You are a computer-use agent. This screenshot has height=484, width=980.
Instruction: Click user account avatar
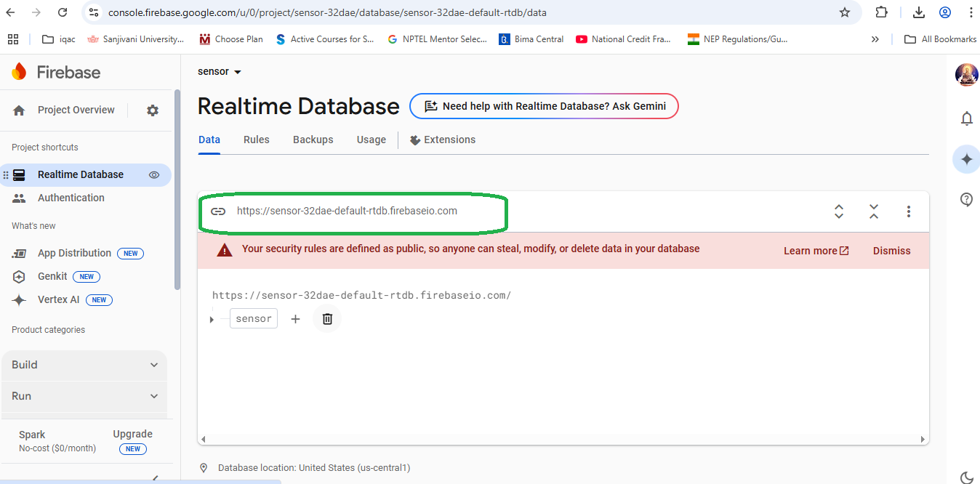pyautogui.click(x=966, y=75)
